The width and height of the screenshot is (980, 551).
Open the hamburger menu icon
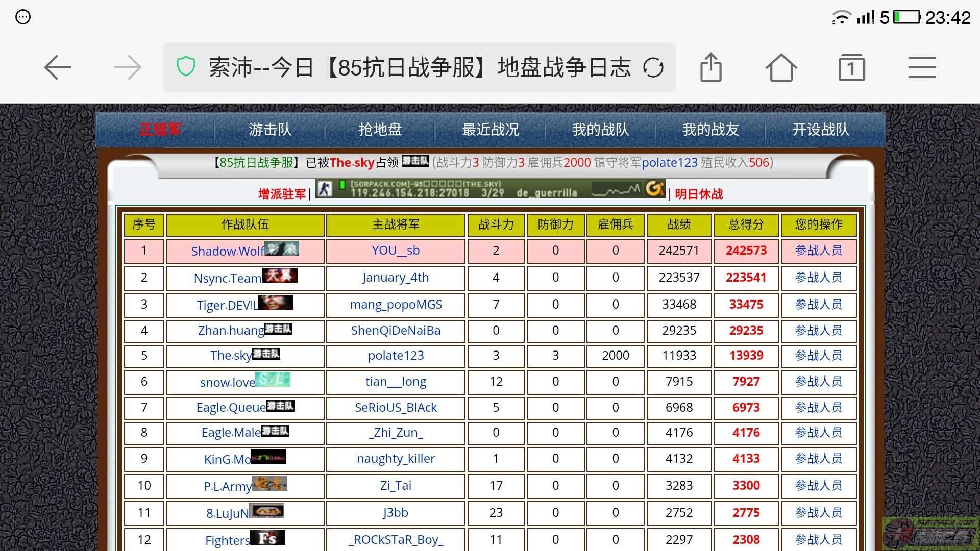922,67
